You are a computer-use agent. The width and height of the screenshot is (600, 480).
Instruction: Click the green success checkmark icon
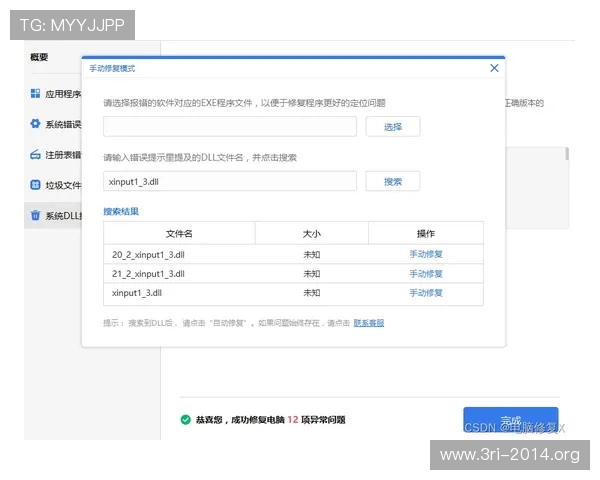click(186, 420)
